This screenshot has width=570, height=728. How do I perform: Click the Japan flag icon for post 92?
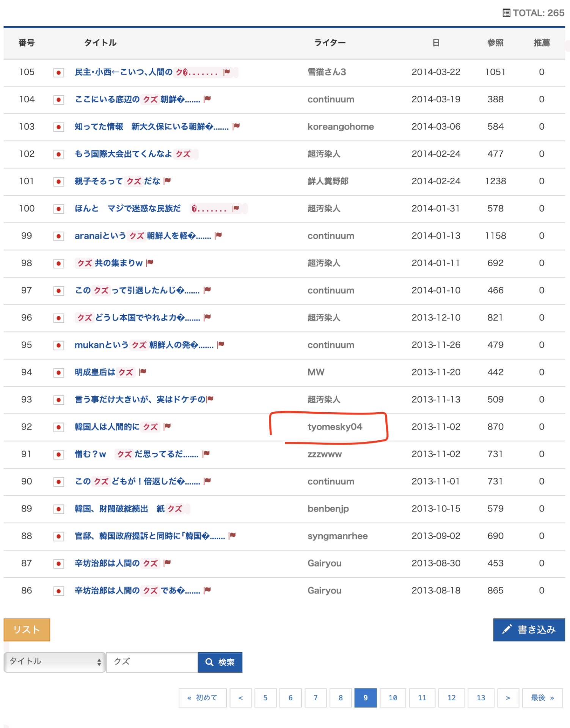click(x=58, y=427)
